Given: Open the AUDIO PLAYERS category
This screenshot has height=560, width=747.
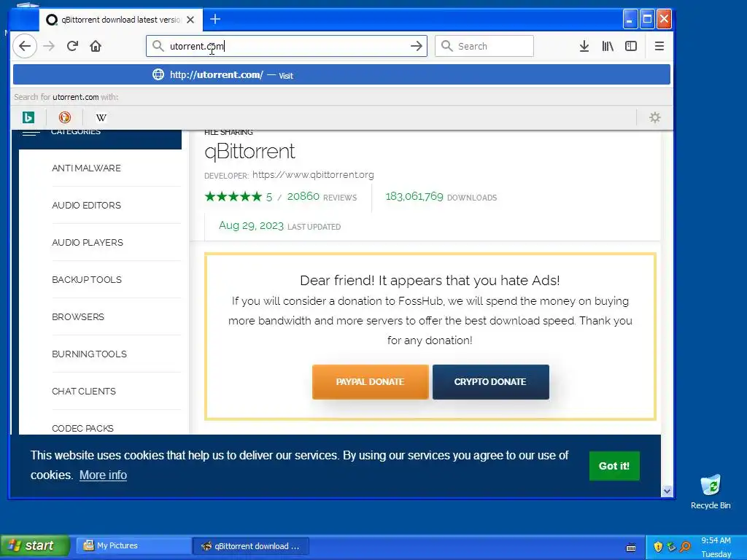Looking at the screenshot, I should click(88, 242).
